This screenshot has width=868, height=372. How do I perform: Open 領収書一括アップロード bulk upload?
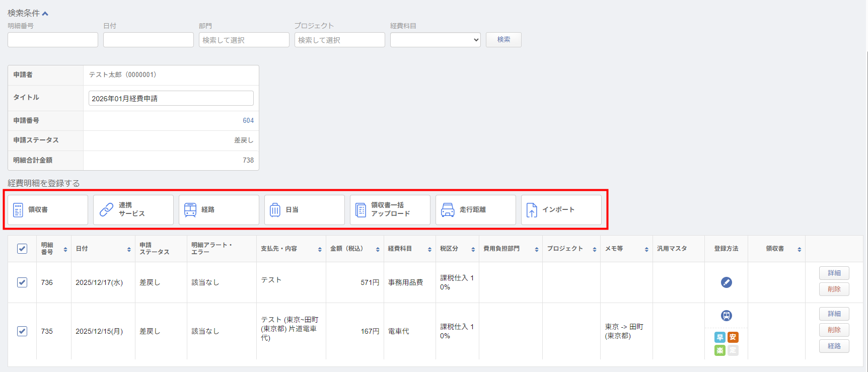pyautogui.click(x=360, y=210)
